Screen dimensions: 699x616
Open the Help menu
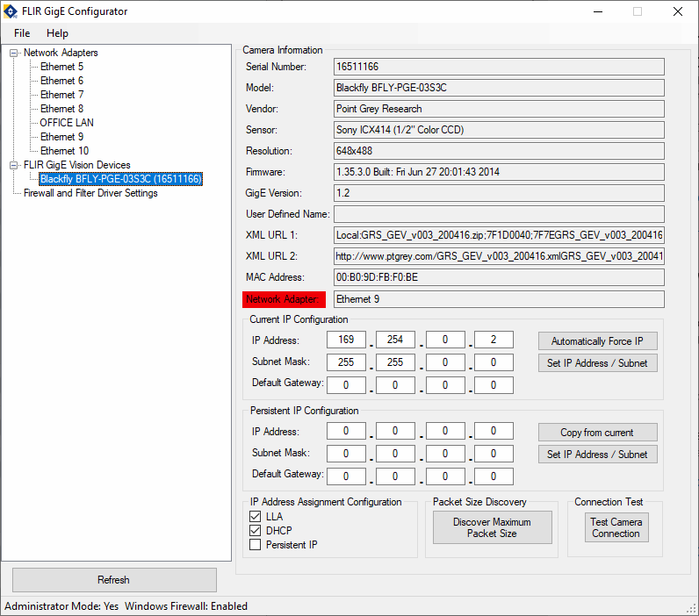pyautogui.click(x=57, y=33)
